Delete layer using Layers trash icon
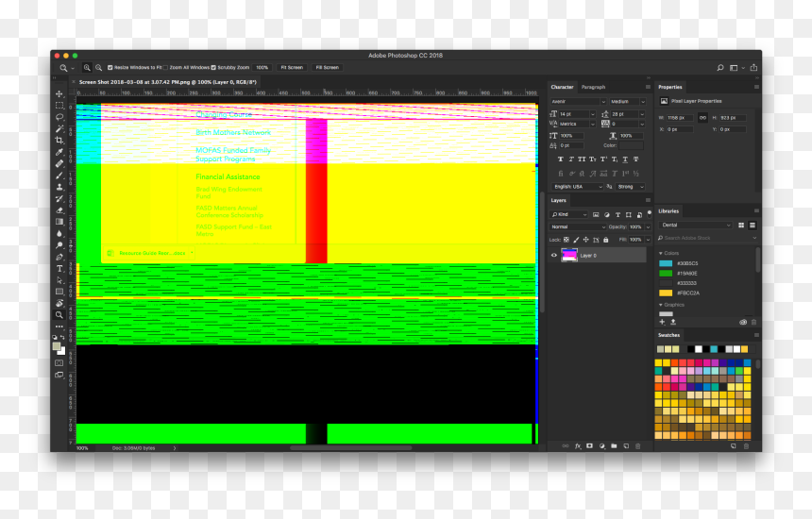The image size is (812, 519). point(638,446)
